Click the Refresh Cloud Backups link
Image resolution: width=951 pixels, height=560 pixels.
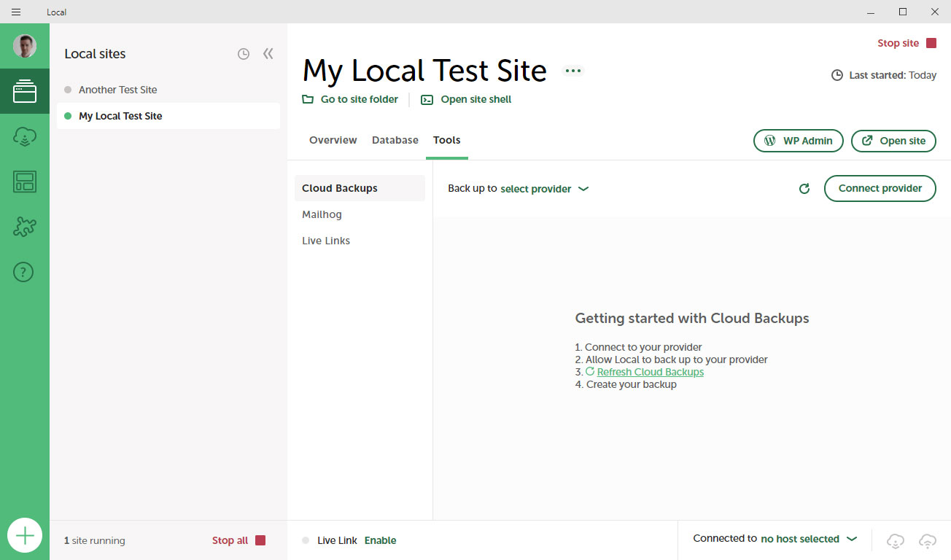tap(651, 372)
